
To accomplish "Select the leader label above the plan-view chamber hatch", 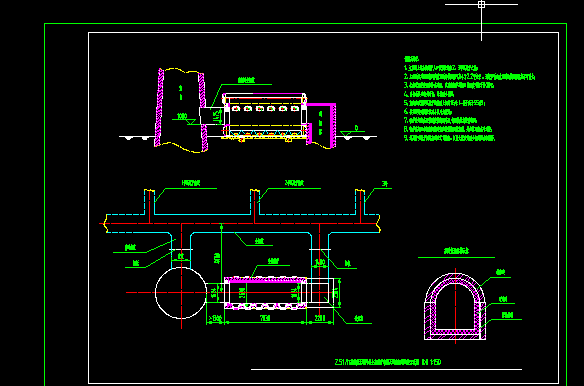I will tap(273, 261).
